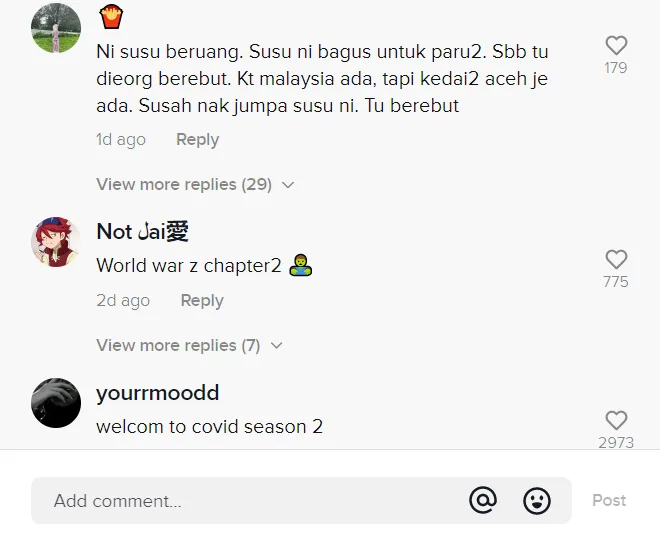Click chevron next to 29 replies
This screenshot has width=660, height=536.
(x=288, y=185)
